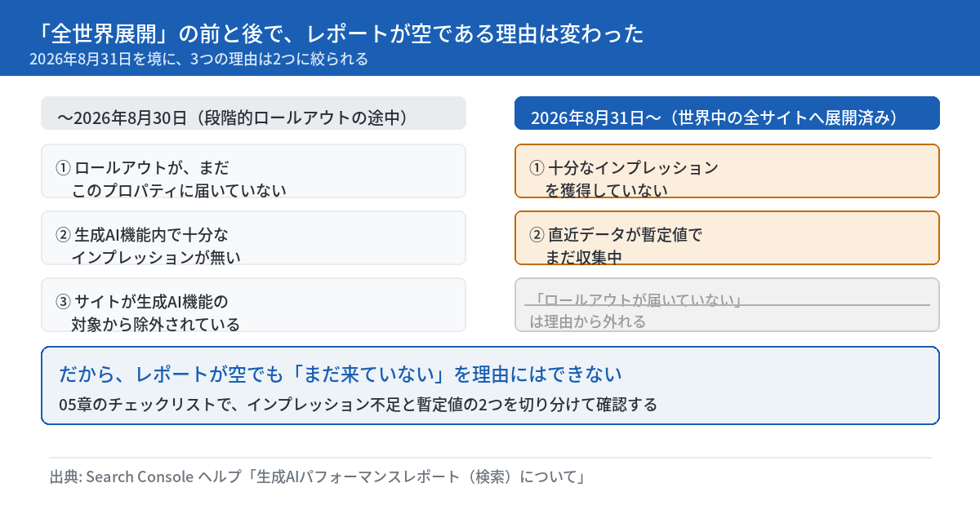Select the card ③ サイトが生成AI機能の対象から除外
The image size is (980, 514).
(x=253, y=305)
